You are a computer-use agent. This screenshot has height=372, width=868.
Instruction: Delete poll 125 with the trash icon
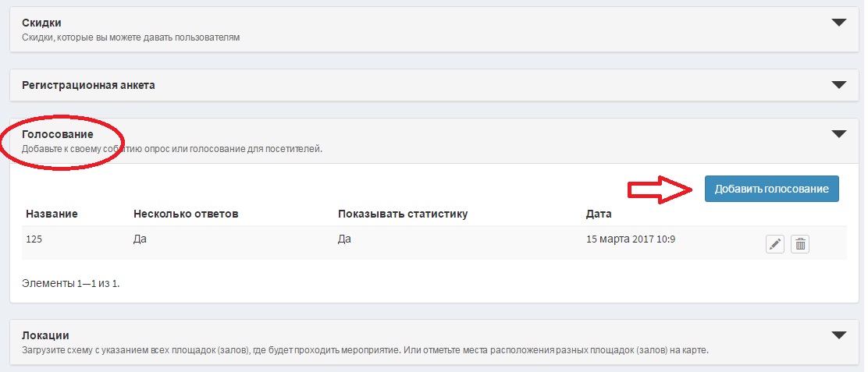(x=800, y=244)
